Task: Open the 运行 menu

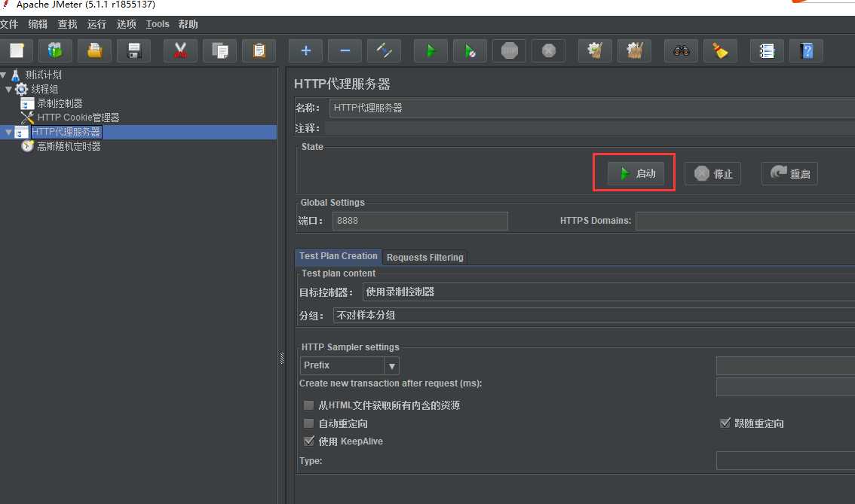Action: click(x=97, y=24)
